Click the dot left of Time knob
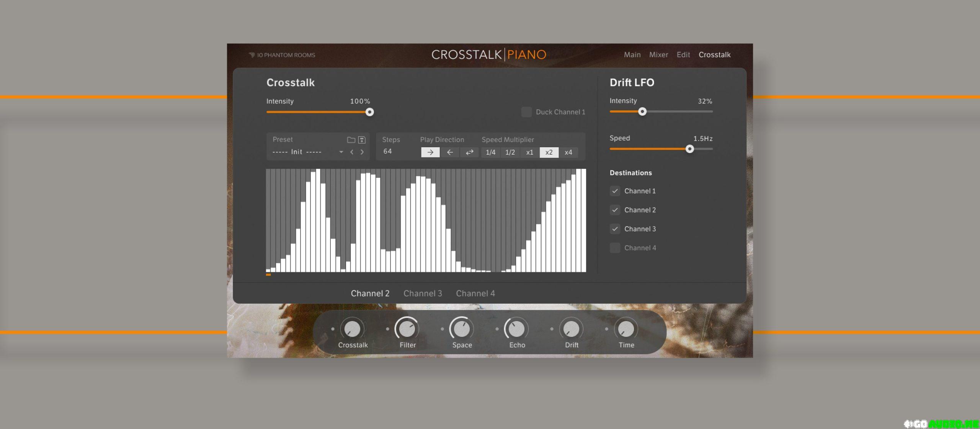The height and width of the screenshot is (429, 980). (606, 329)
